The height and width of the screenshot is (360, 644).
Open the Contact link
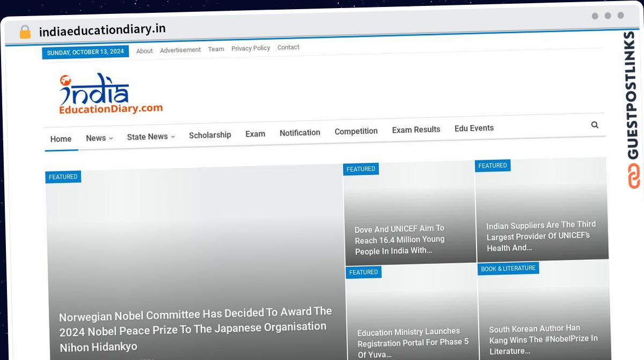[288, 47]
